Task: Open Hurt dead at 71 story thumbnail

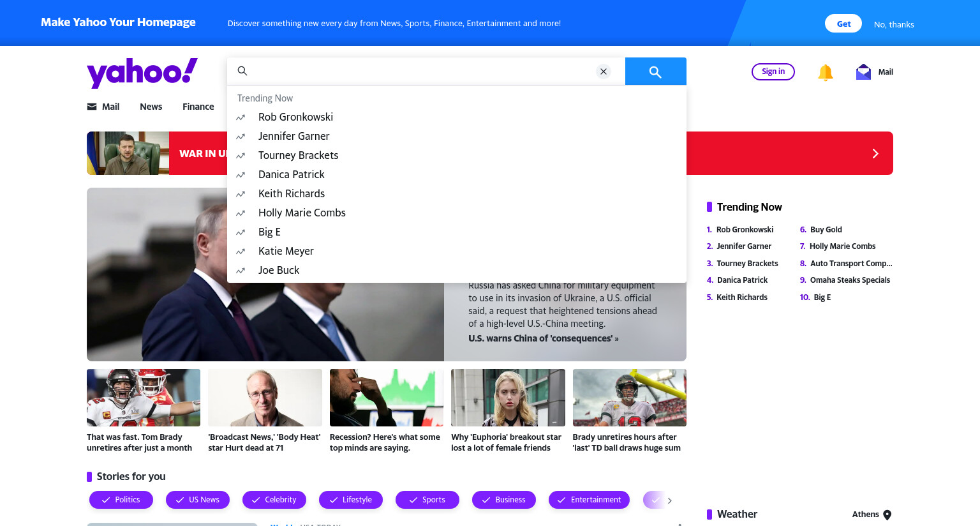Action: (265, 398)
